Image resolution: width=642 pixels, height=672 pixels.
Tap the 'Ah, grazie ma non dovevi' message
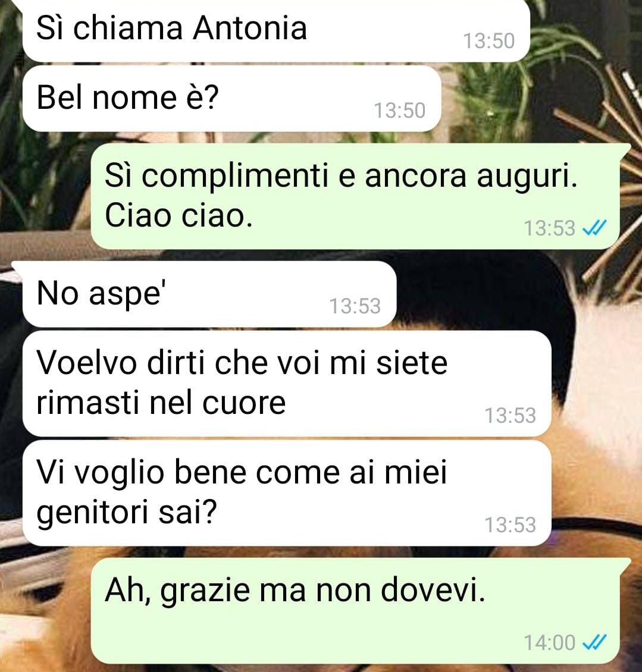pyautogui.click(x=356, y=611)
